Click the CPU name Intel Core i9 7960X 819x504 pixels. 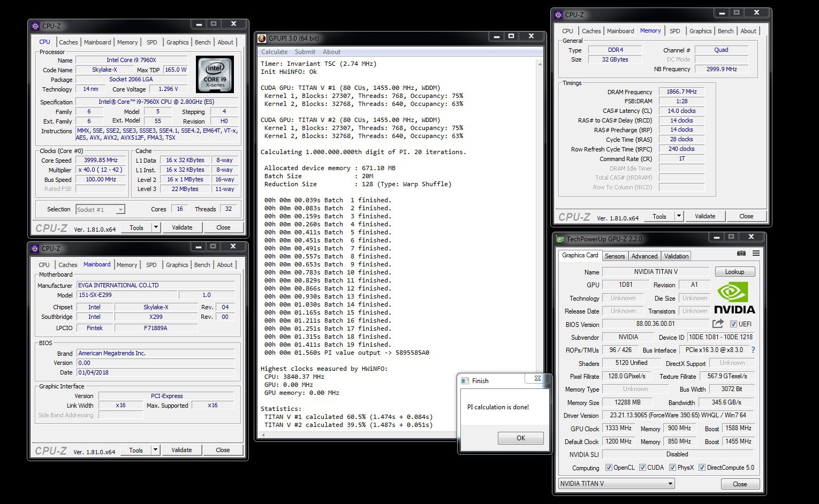(131, 60)
